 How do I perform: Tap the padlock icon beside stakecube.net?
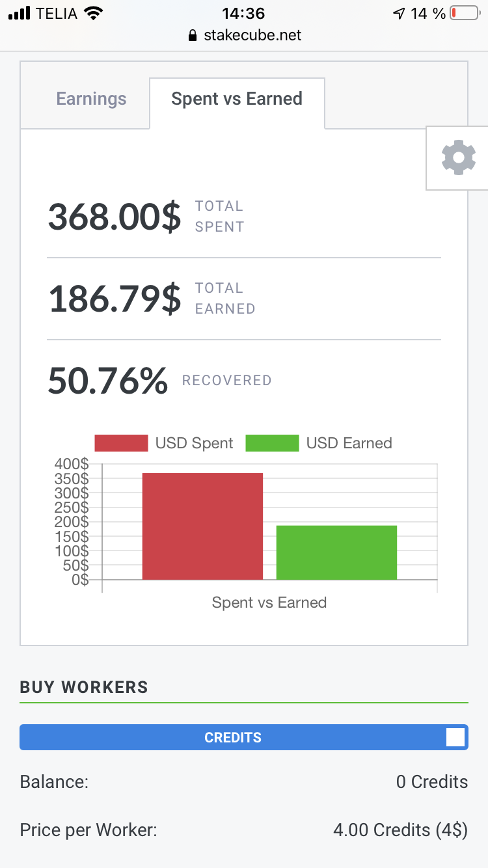(x=192, y=35)
